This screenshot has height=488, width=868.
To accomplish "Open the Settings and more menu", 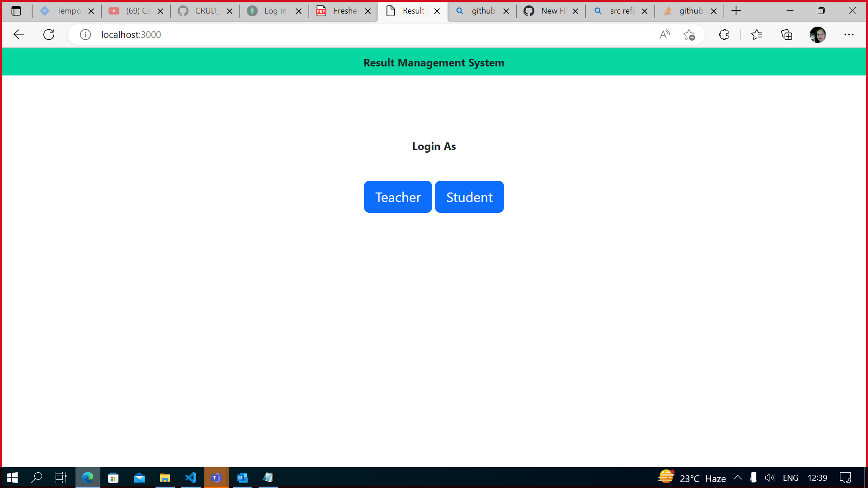I will click(x=849, y=34).
